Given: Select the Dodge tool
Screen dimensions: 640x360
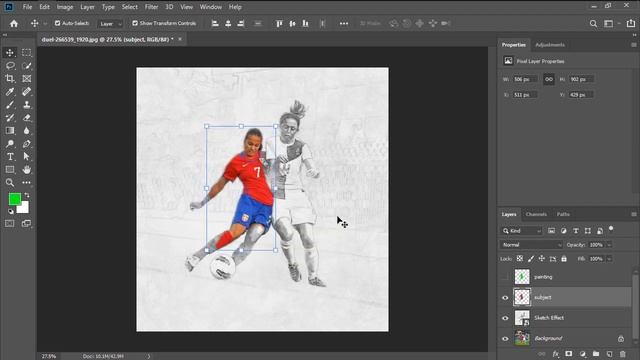Looking at the screenshot, I should click(10, 144).
